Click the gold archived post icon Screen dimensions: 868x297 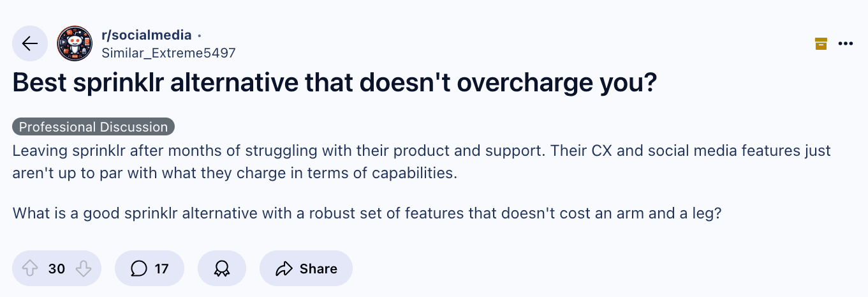[x=821, y=43]
